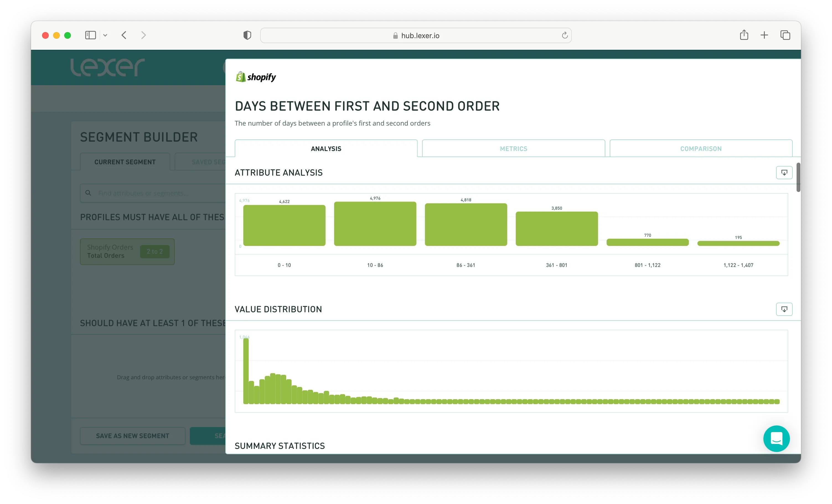Image resolution: width=832 pixels, height=504 pixels.
Task: Click the Safari share icon
Action: 744,35
